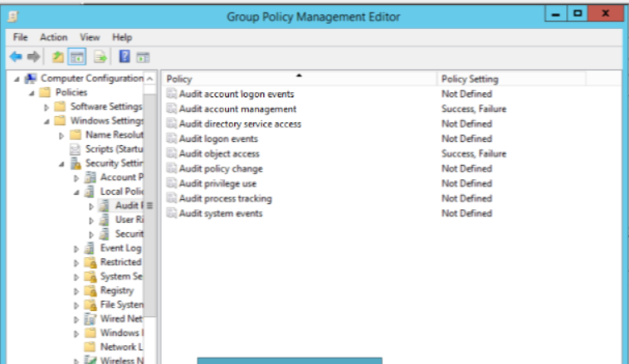This screenshot has height=364, width=629.
Task: Expand the Event Log node arrow
Action: tap(76, 249)
